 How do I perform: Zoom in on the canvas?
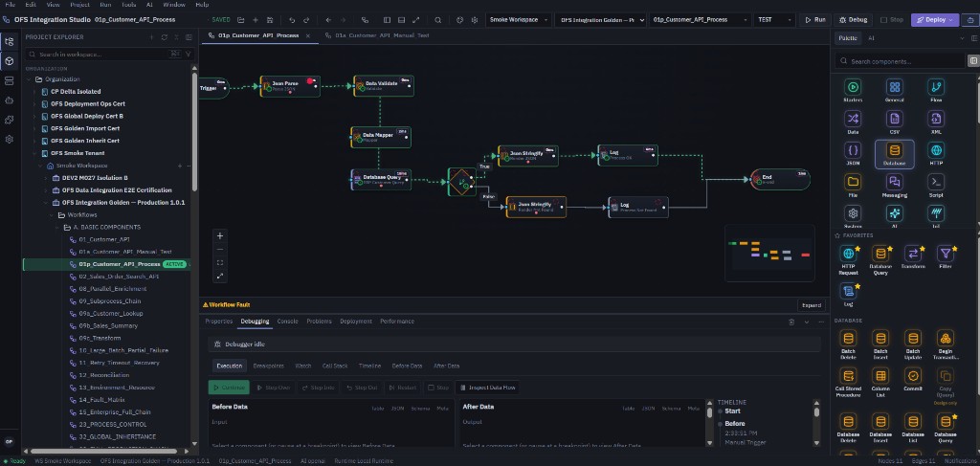point(220,236)
